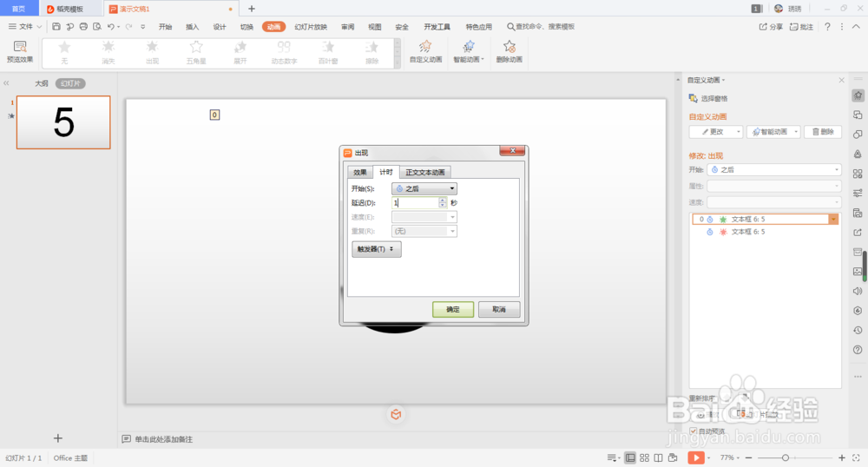Click zoom out minus button
The image size is (868, 467).
748,457
